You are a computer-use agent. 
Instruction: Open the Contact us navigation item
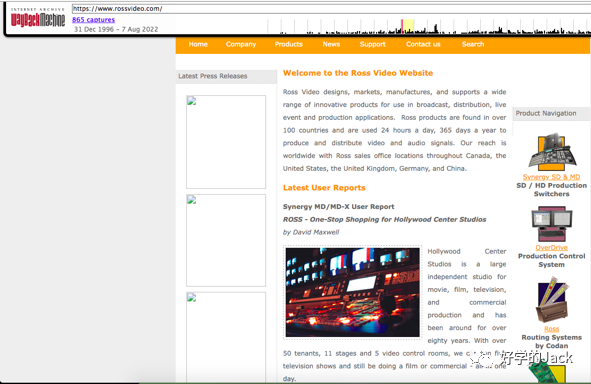pyautogui.click(x=423, y=44)
